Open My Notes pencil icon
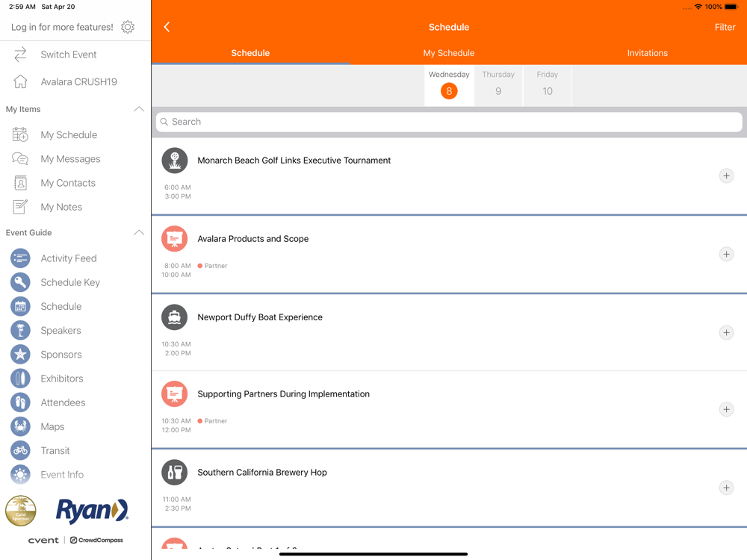This screenshot has height=560, width=747. [20, 207]
